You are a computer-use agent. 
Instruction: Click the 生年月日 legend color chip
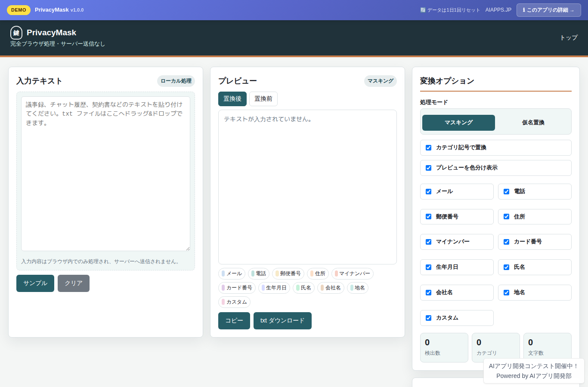(x=274, y=288)
